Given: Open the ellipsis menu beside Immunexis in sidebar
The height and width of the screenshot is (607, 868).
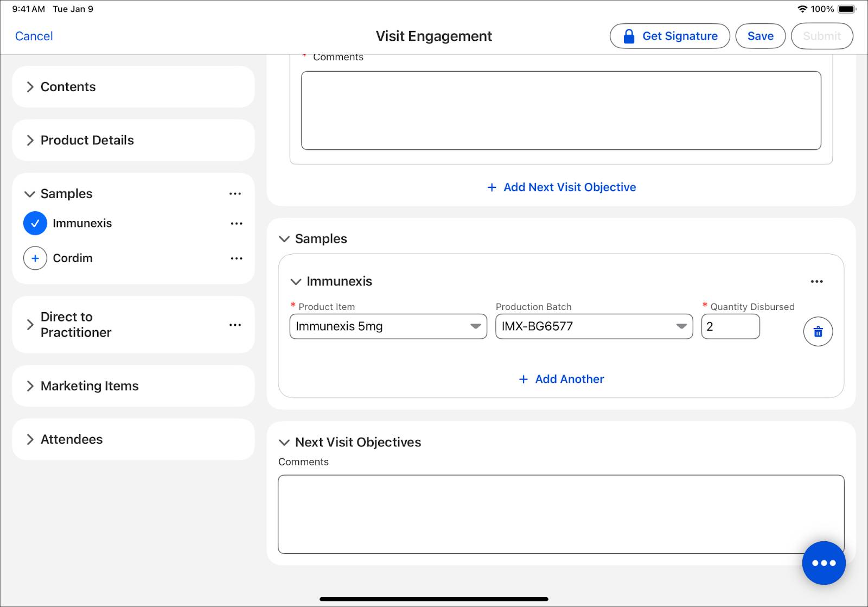Looking at the screenshot, I should (237, 223).
